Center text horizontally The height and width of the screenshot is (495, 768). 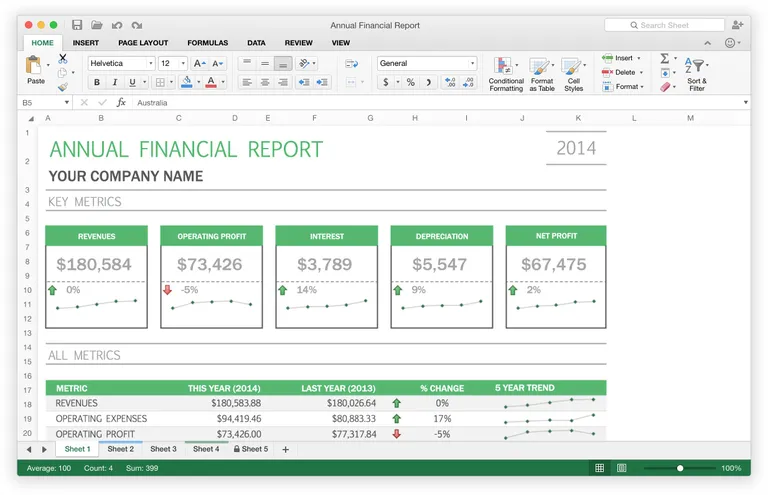(x=265, y=82)
